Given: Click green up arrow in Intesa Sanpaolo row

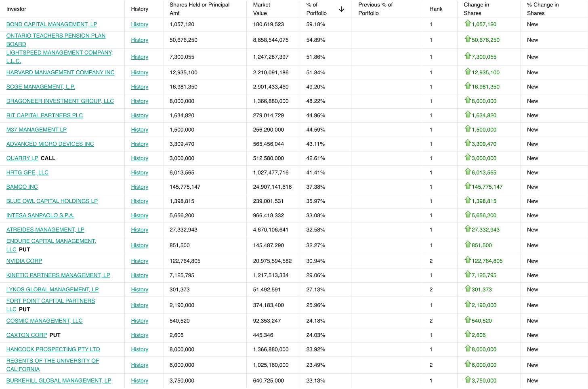Looking at the screenshot, I should coord(468,215).
